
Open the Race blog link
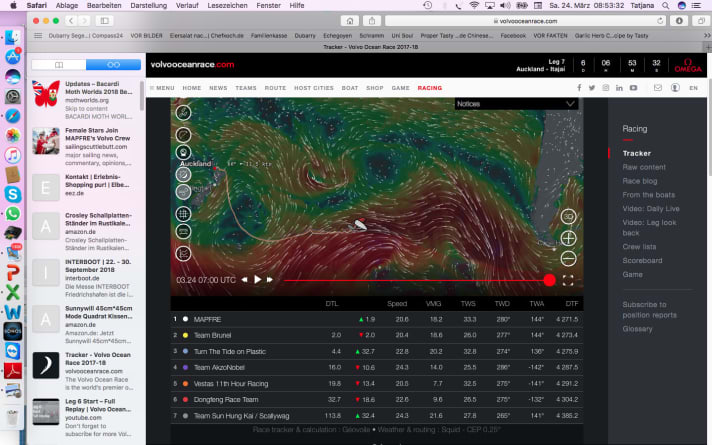tap(640, 181)
